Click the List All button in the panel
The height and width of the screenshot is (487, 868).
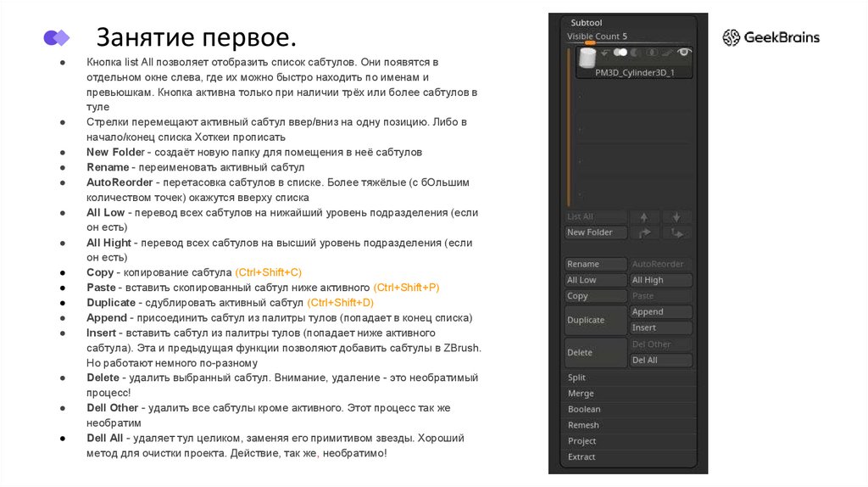596,216
